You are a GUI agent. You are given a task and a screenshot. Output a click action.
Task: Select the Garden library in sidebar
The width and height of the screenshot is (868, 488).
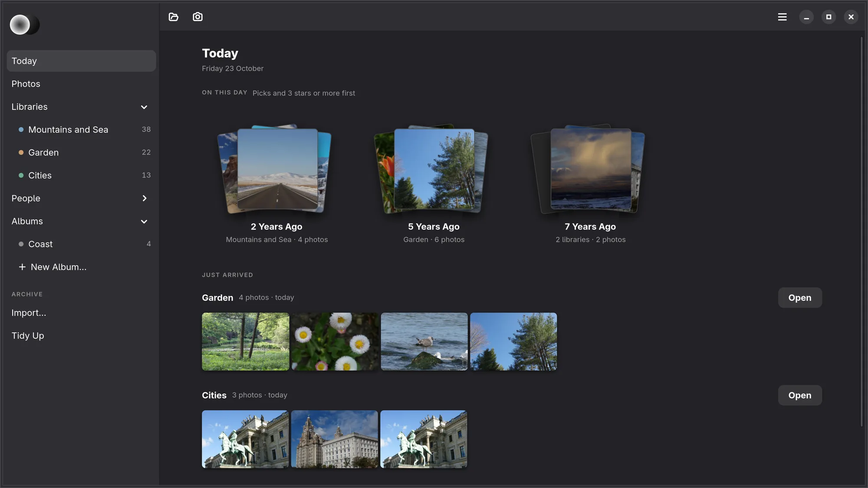pyautogui.click(x=81, y=153)
